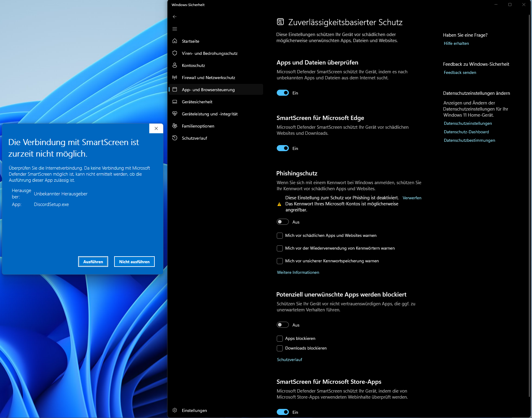Enable the Phishingschutz toggle
532x418 pixels.
click(x=283, y=222)
